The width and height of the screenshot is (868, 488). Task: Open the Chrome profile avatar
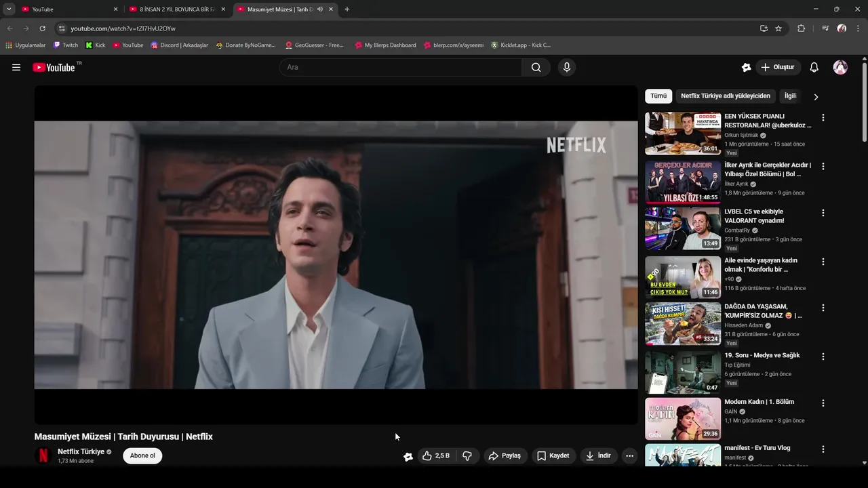pyautogui.click(x=842, y=28)
